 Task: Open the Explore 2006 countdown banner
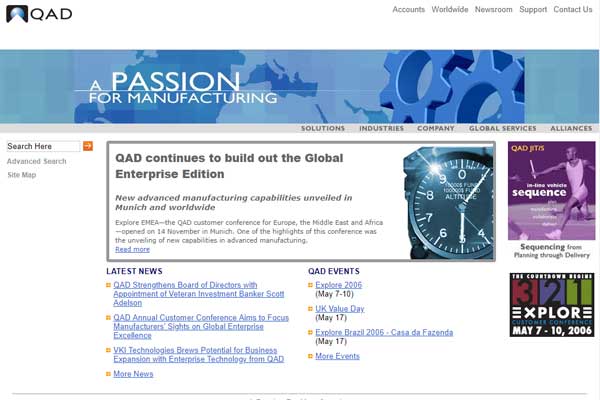coord(552,305)
